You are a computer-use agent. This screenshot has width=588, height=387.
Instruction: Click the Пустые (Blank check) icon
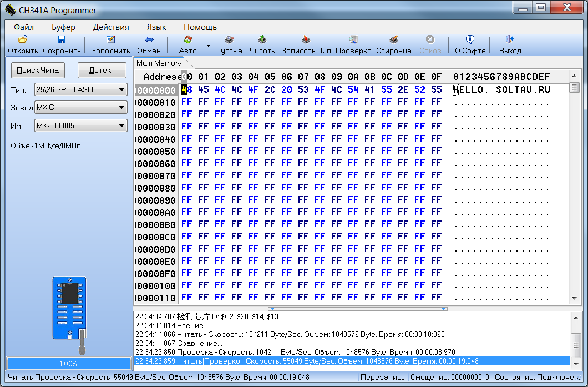[229, 40]
